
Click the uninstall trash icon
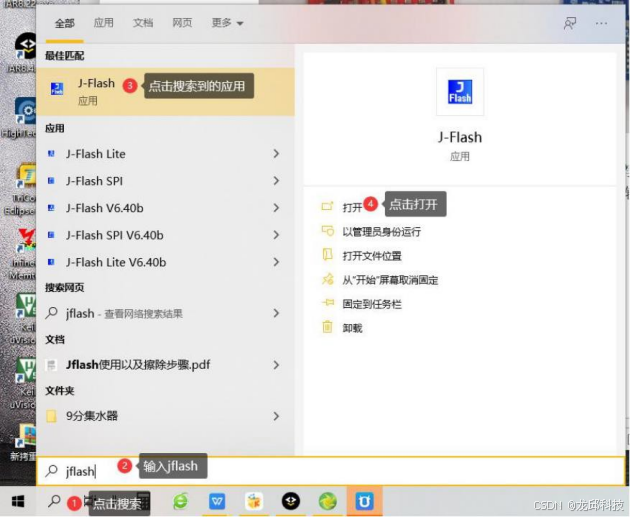pyautogui.click(x=327, y=327)
